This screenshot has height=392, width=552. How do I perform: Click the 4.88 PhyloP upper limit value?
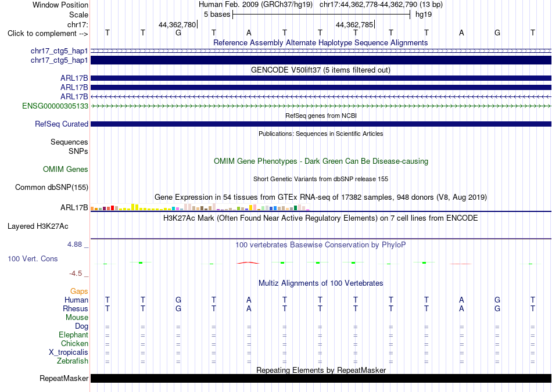74,244
